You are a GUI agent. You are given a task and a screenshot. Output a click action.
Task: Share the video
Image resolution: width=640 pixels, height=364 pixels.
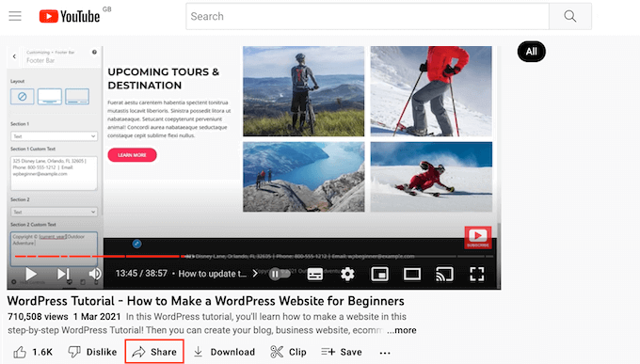[x=154, y=352]
